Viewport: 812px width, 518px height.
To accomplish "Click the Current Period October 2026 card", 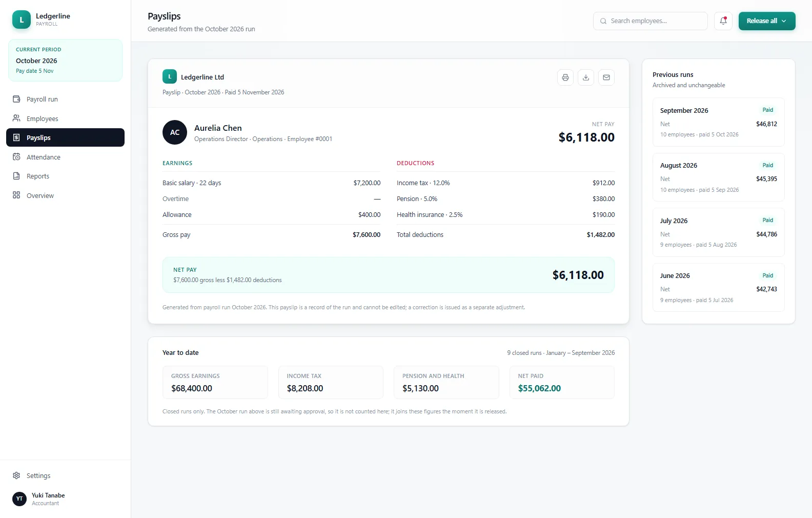I will [65, 60].
